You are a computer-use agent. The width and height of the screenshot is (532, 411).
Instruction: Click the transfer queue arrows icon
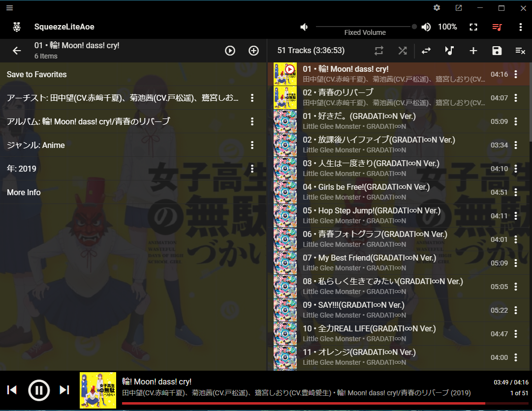[426, 51]
